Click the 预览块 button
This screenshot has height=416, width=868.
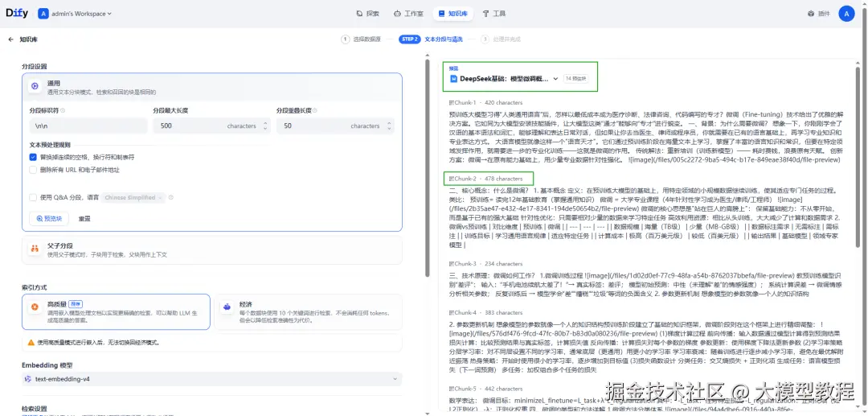click(49, 219)
